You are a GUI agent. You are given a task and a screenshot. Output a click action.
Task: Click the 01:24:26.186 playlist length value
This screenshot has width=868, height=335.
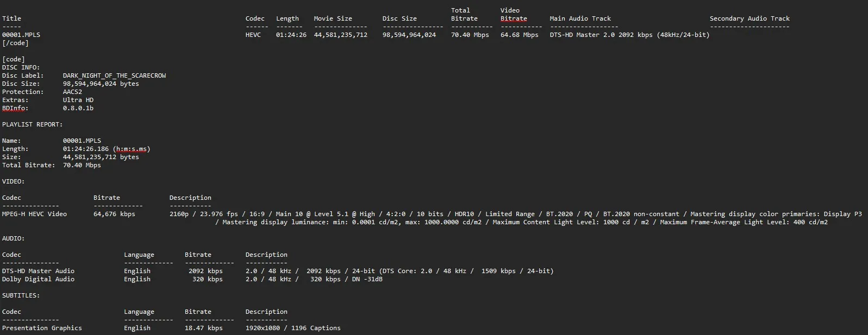(85, 149)
